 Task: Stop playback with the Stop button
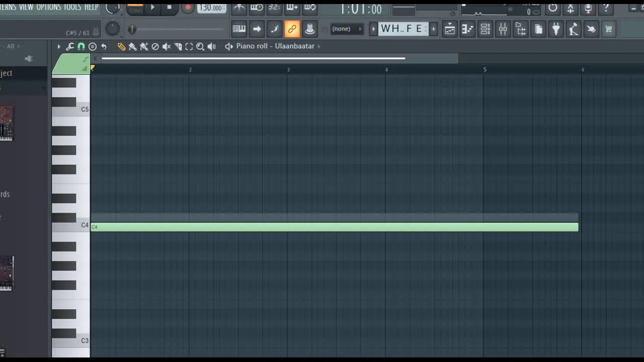169,7
